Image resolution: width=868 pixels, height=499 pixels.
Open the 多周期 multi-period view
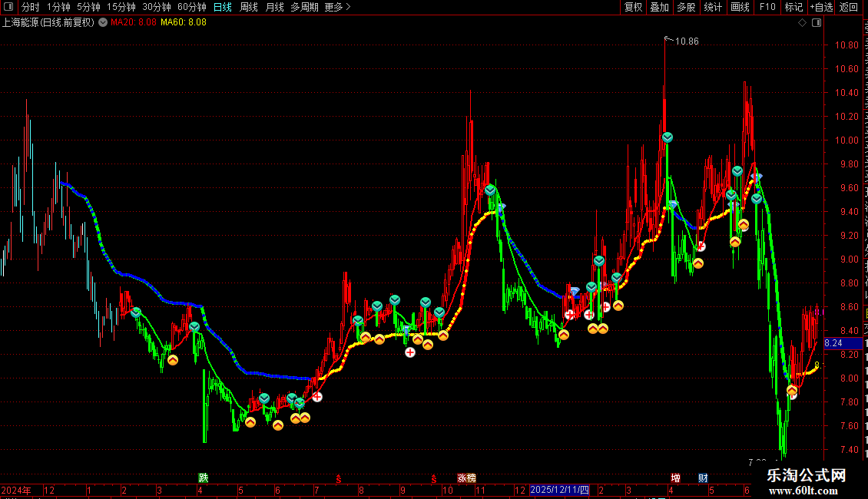pyautogui.click(x=304, y=7)
